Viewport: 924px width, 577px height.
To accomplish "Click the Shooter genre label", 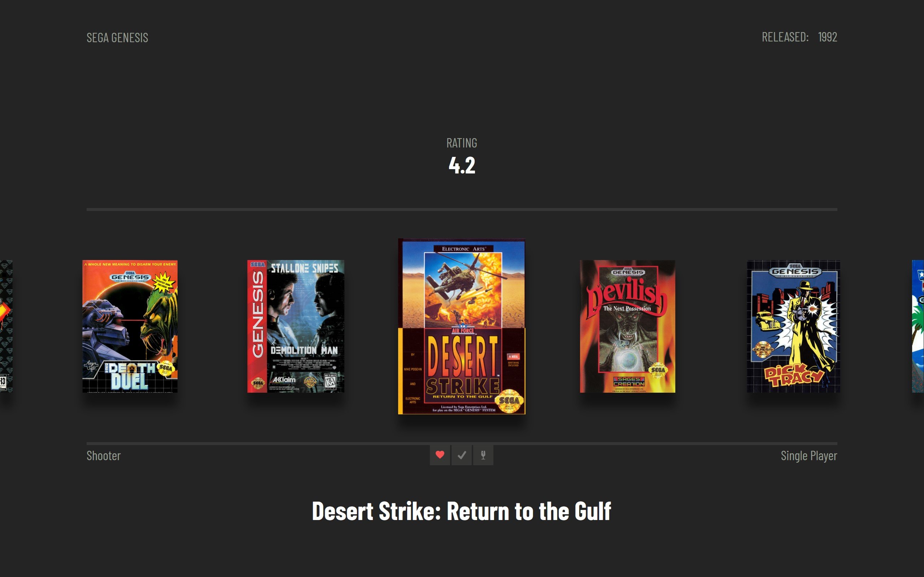I will [x=104, y=455].
